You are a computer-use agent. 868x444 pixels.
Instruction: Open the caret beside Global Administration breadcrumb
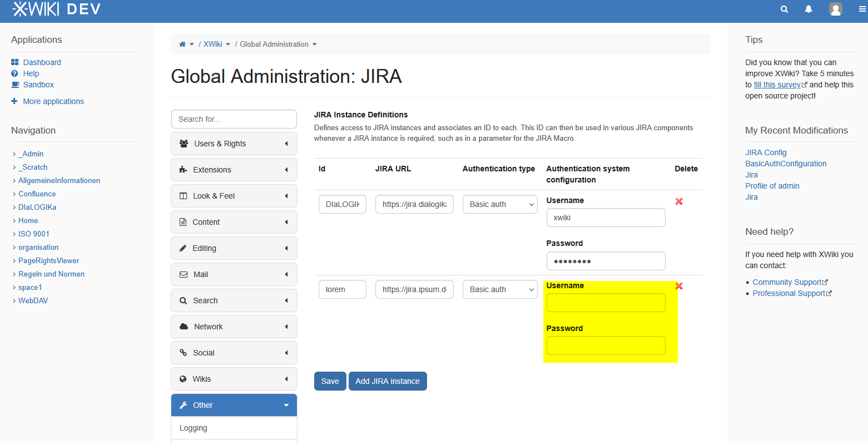315,45
